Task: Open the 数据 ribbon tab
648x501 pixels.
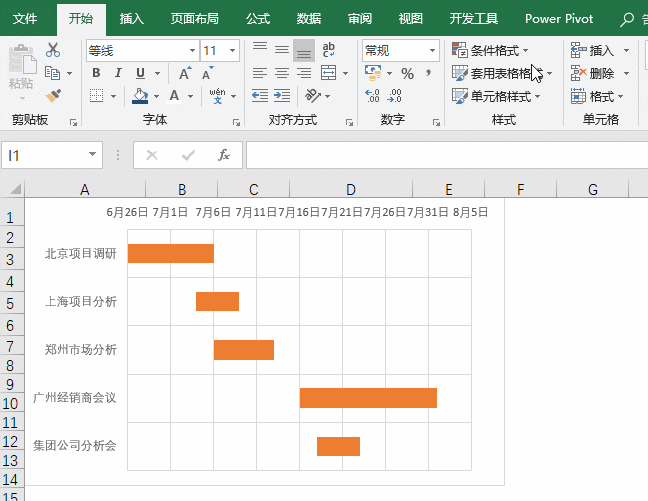Action: (309, 18)
